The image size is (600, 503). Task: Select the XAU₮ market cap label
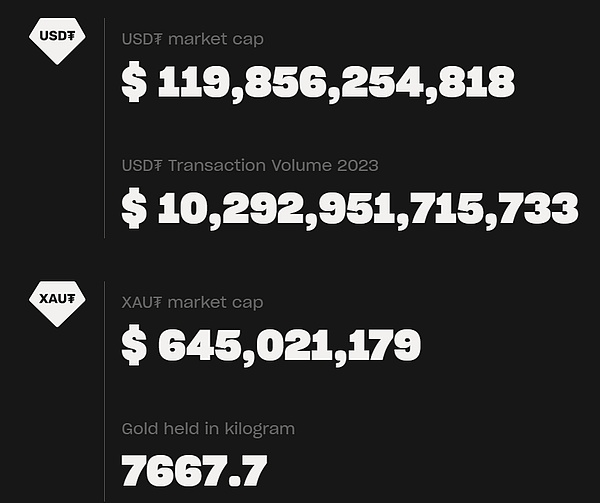[192, 303]
